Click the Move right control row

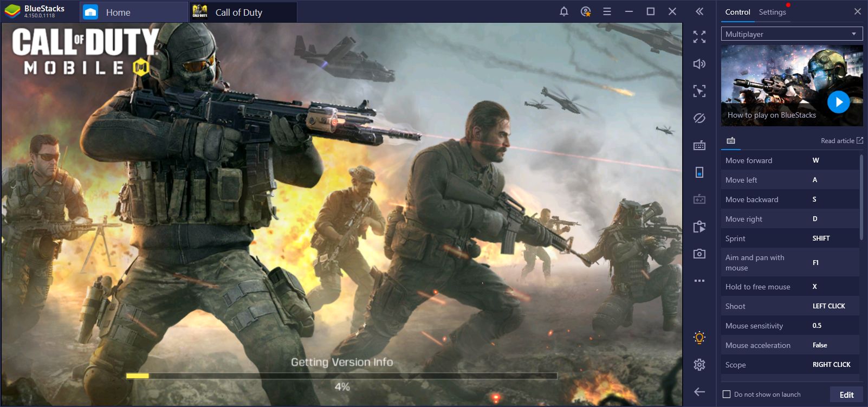pyautogui.click(x=790, y=219)
